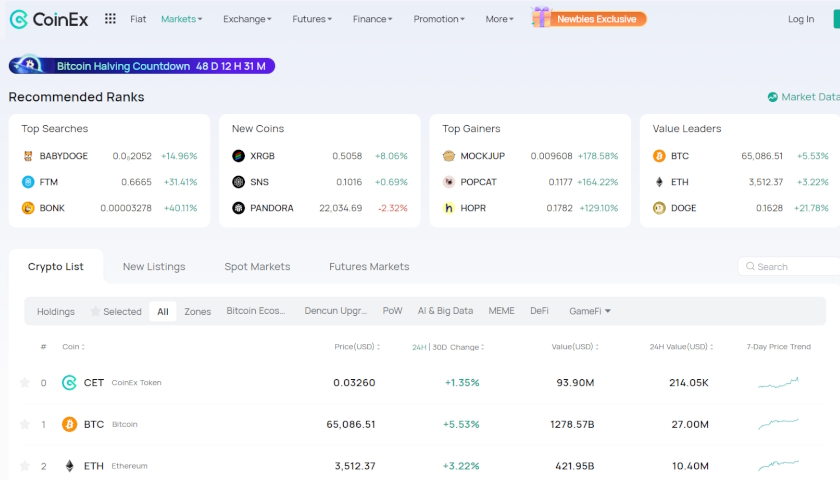Sort by Price(USD) column

coord(357,347)
